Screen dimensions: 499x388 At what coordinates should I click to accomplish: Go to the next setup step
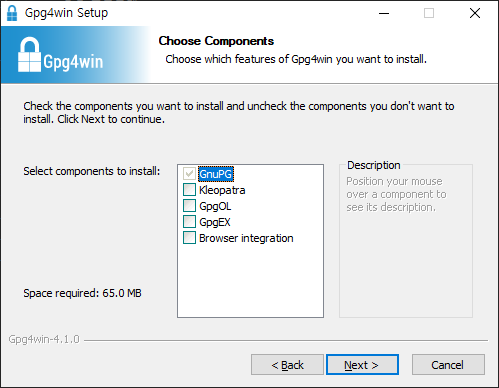point(362,365)
